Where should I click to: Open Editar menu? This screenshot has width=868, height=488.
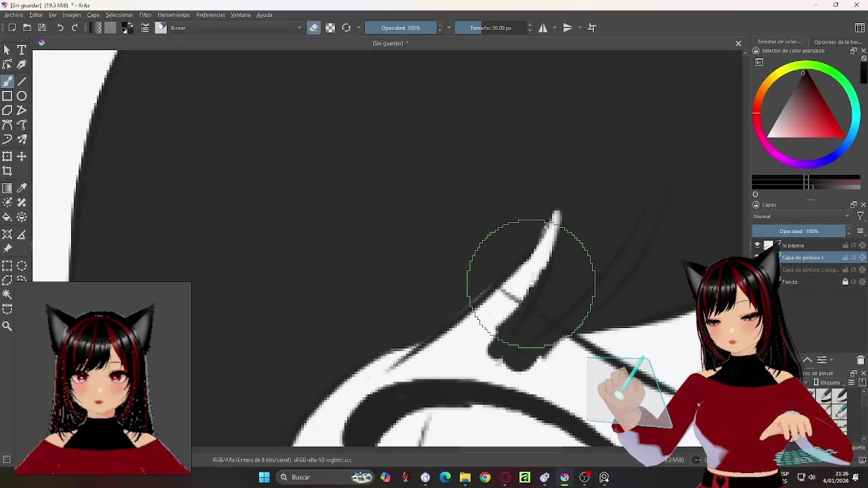[x=36, y=15]
